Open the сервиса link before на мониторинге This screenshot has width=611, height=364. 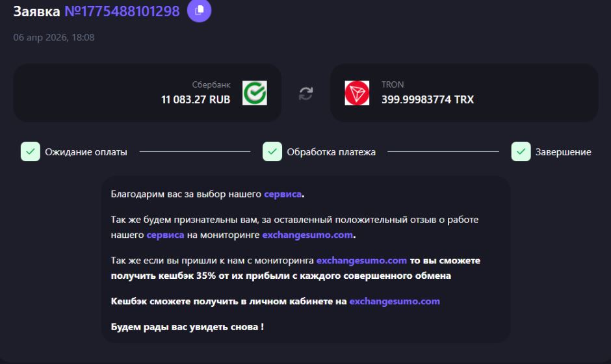pos(165,235)
